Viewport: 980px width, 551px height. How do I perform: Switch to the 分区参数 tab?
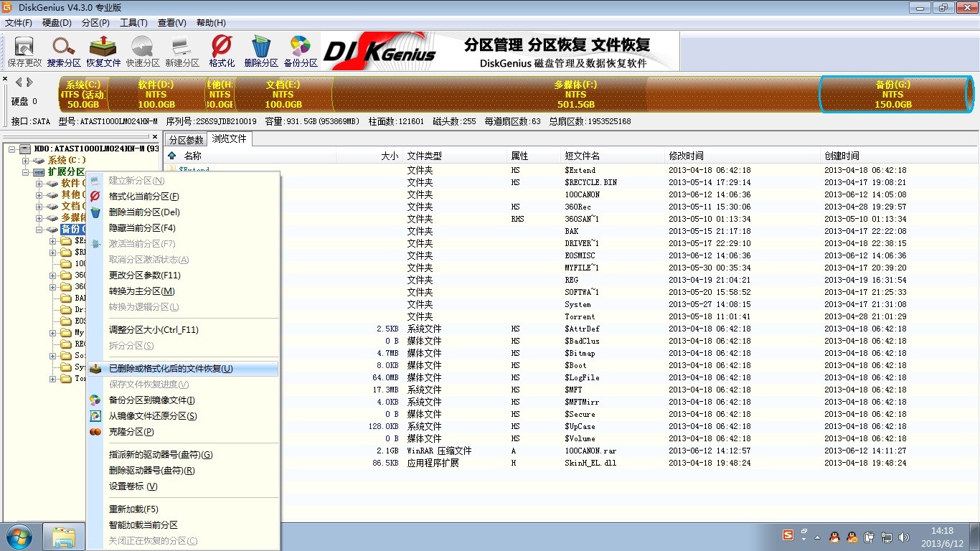point(186,140)
